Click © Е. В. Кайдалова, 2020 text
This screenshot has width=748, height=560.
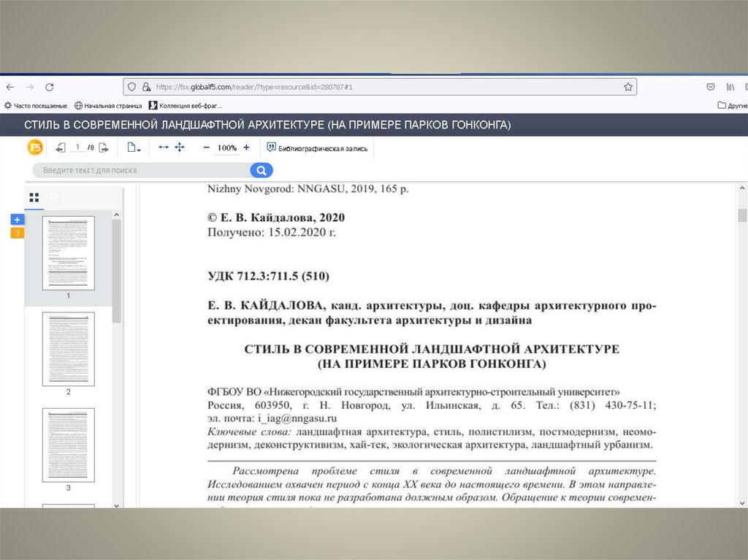(x=276, y=218)
